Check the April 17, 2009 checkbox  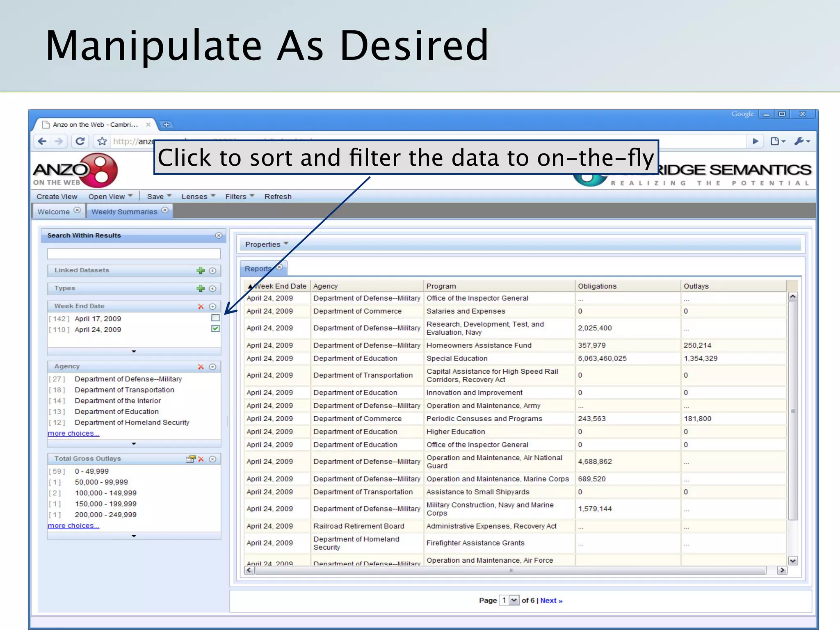coord(215,318)
